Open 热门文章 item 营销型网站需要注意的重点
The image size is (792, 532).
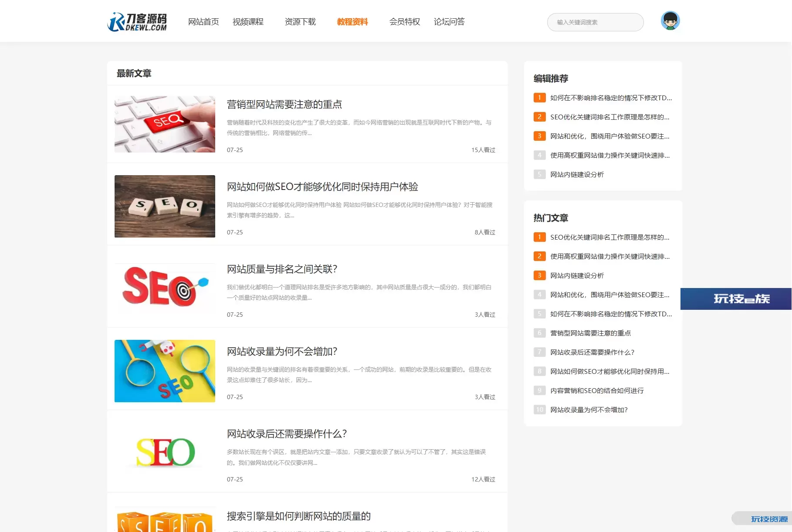[x=590, y=333]
